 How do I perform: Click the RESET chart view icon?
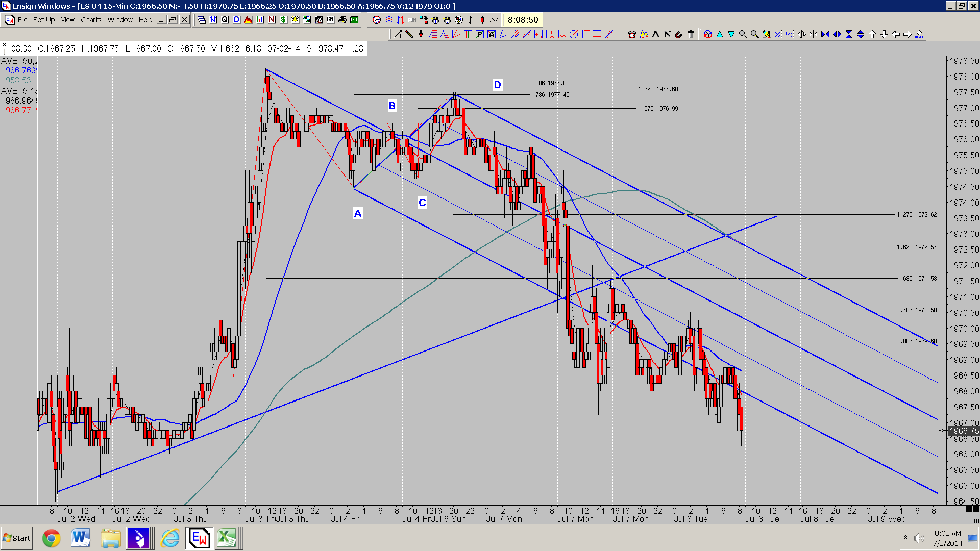(x=919, y=34)
